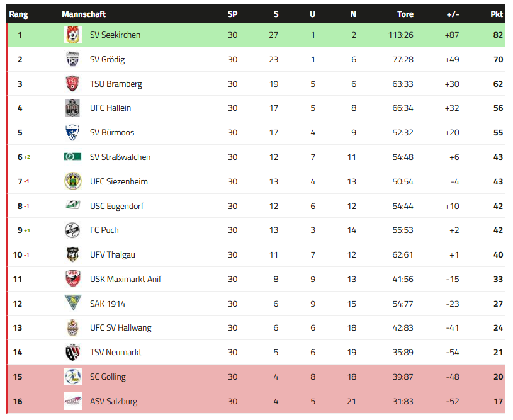Select the Rang column header

(18, 14)
